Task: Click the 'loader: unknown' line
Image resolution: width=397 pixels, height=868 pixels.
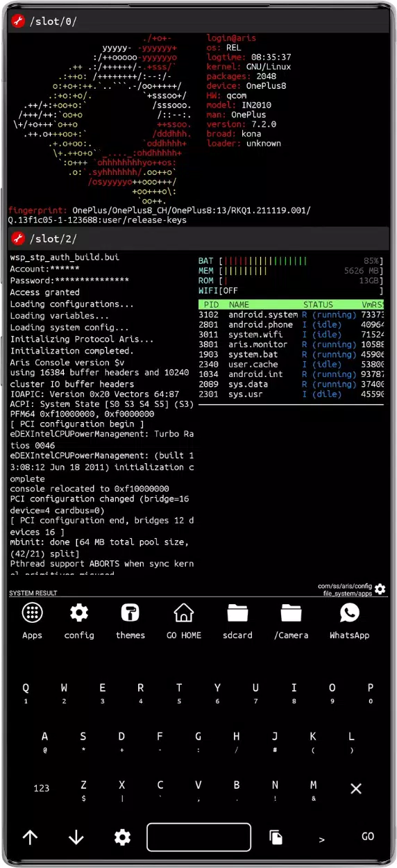Action: (x=244, y=144)
